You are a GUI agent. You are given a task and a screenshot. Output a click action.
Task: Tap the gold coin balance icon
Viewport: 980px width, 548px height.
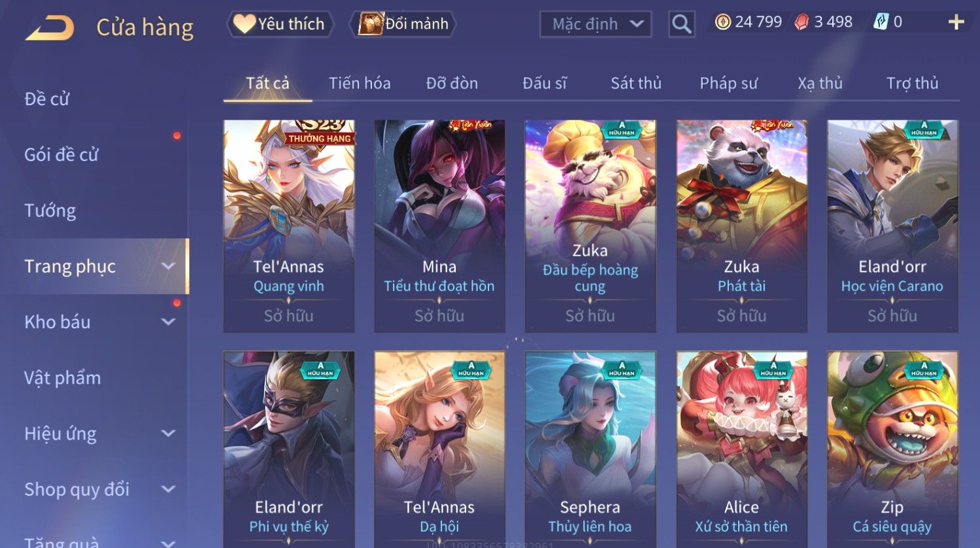(x=722, y=22)
